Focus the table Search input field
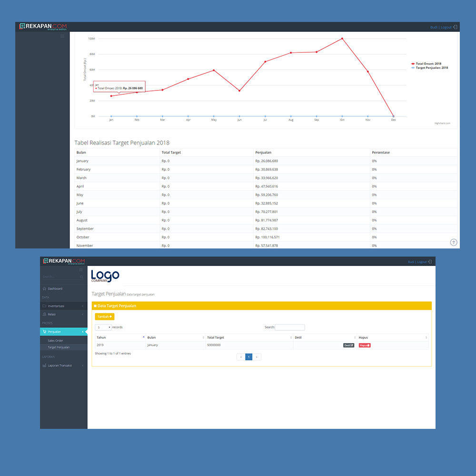Viewport: 476px width, 476px height. 290,327
